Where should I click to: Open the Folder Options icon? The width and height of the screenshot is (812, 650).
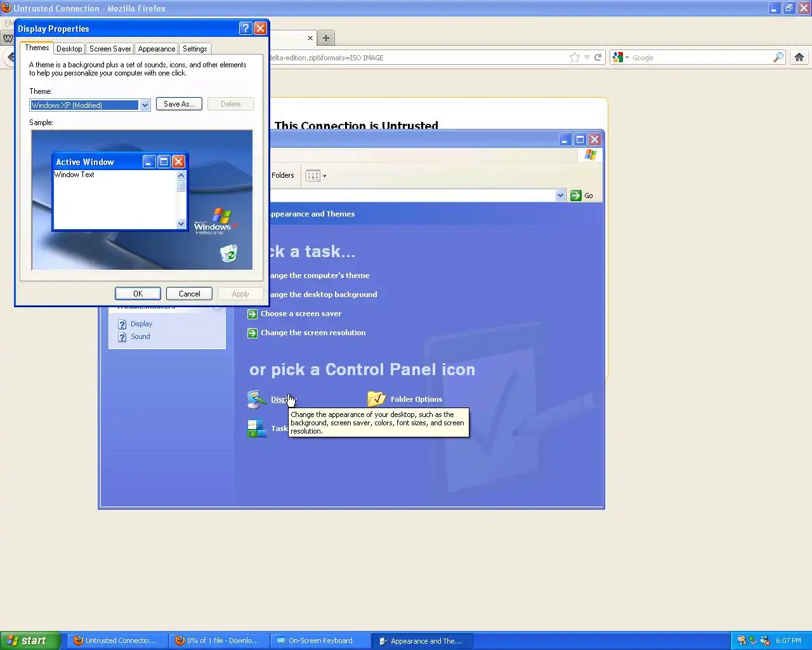[x=377, y=399]
